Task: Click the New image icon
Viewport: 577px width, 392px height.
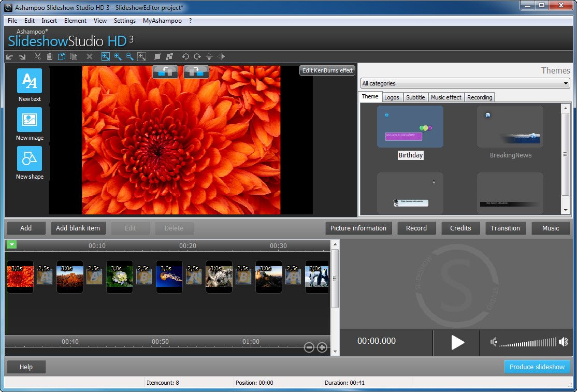Action: [x=30, y=120]
